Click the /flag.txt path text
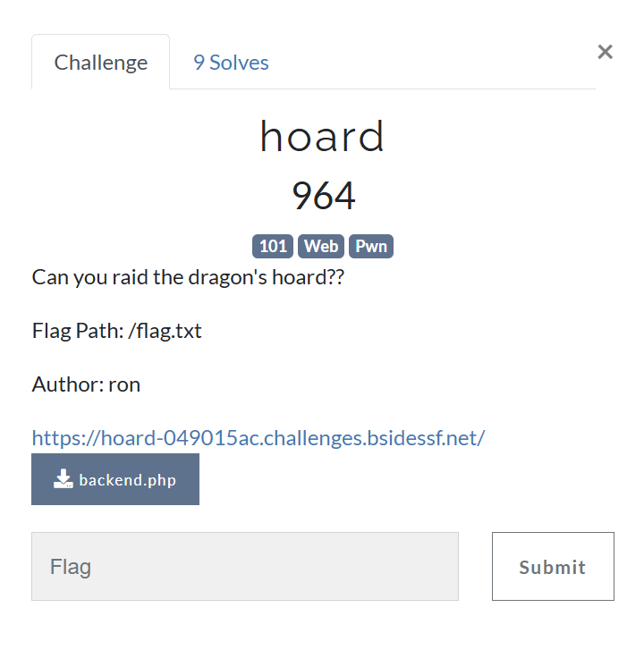The image size is (644, 650). pos(165,331)
